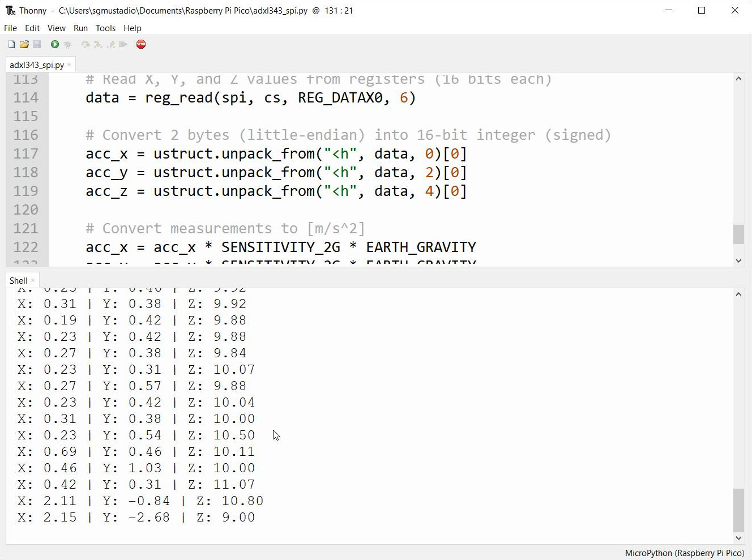Click line number 122 in the gutter
Image resolution: width=752 pixels, height=560 pixels.
tap(26, 247)
